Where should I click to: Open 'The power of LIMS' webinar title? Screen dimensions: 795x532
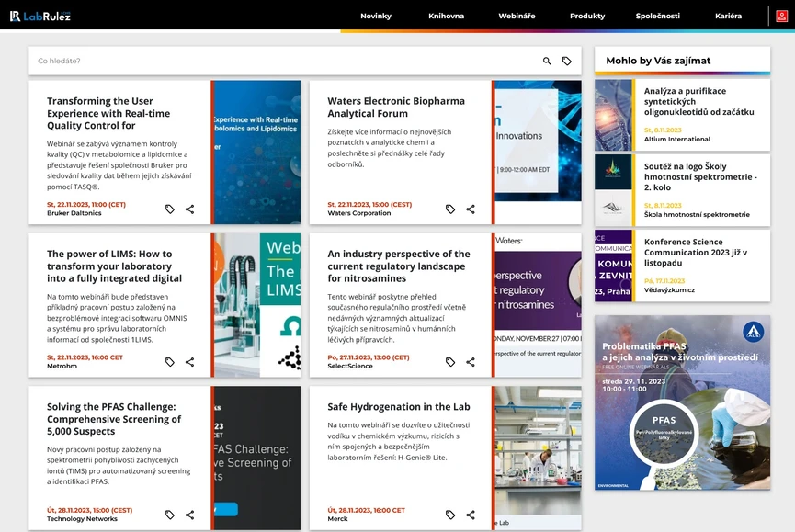114,266
